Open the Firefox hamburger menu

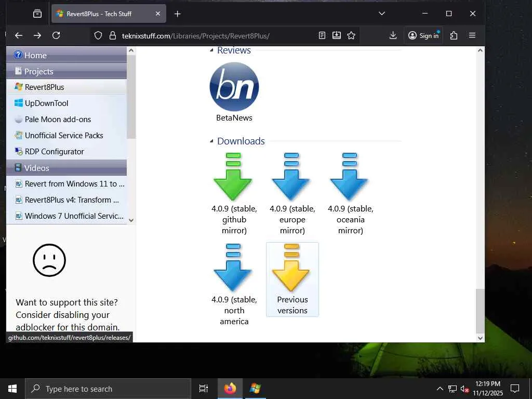click(472, 35)
